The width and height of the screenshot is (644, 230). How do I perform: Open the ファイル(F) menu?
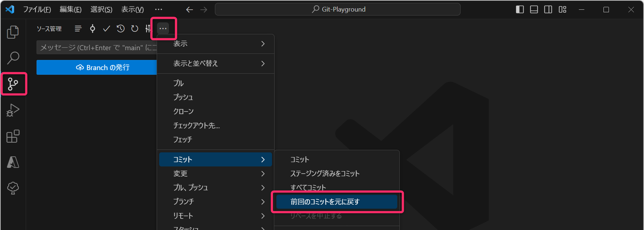click(x=37, y=9)
